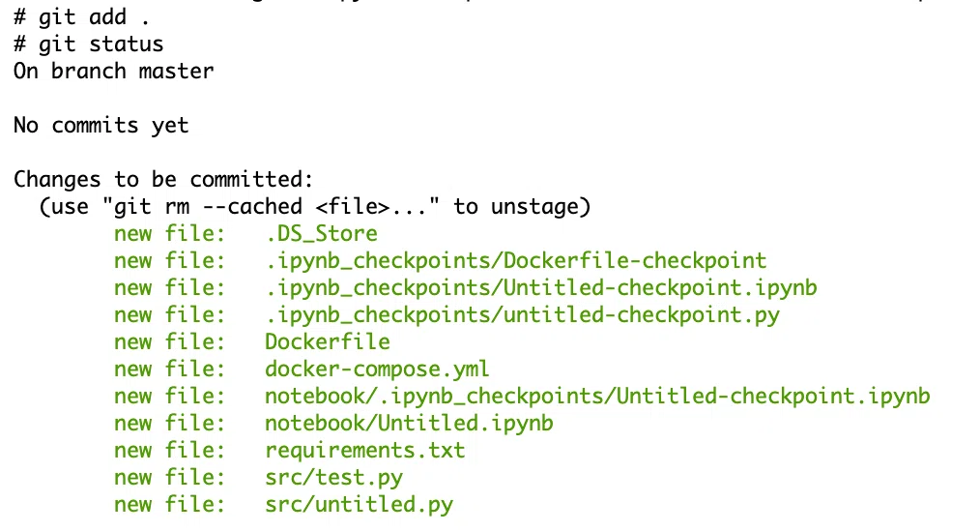Viewport: 980px width, 532px height.
Task: Click the src/untitled.py file path
Action: [x=359, y=505]
